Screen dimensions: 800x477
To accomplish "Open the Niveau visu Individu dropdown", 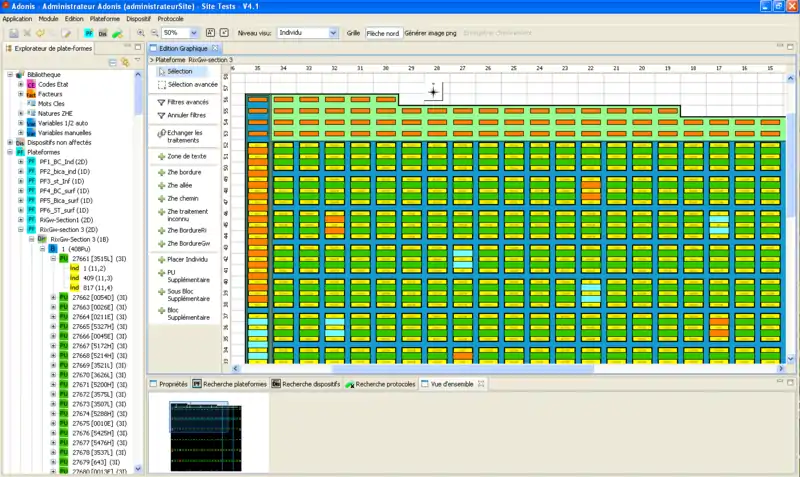I will (x=333, y=33).
